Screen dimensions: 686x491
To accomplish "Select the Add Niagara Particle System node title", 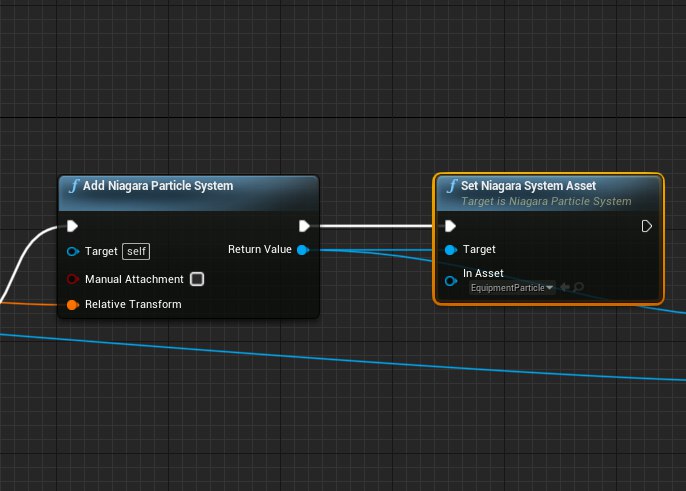I will click(x=158, y=186).
